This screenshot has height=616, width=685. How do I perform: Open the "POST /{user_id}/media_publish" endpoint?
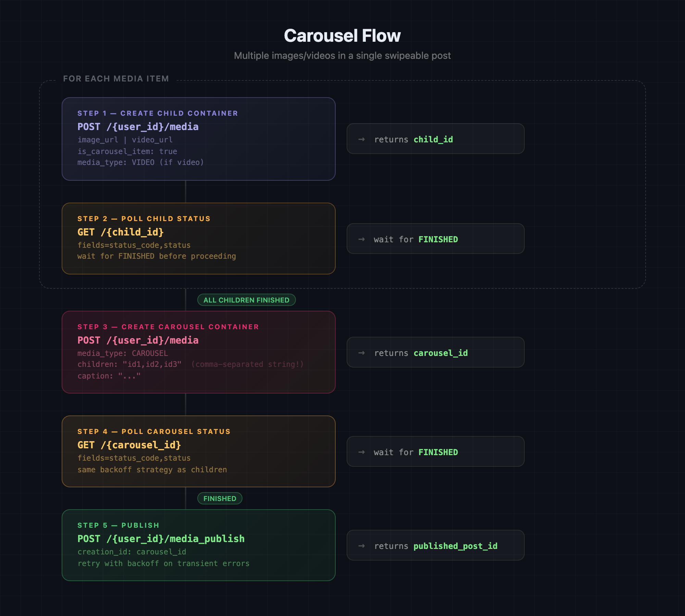point(161,539)
